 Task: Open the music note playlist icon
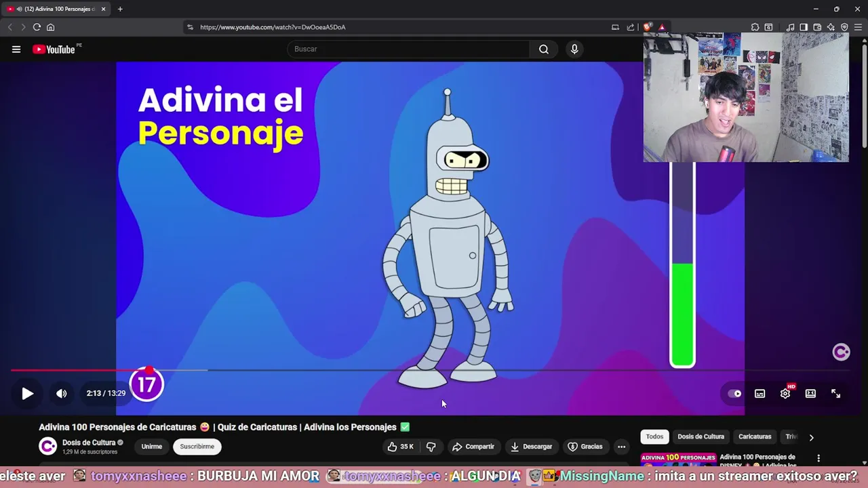[x=790, y=27]
